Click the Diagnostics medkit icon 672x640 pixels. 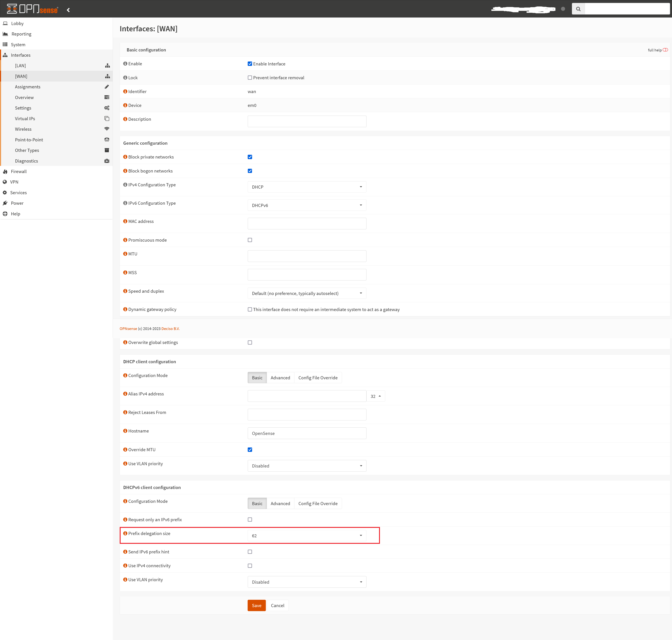pyautogui.click(x=107, y=161)
